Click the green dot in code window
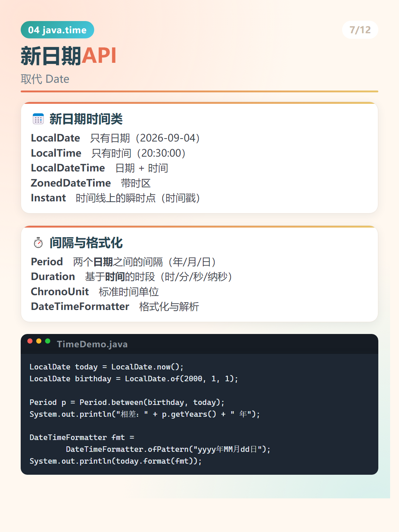399x532 pixels. (x=48, y=341)
